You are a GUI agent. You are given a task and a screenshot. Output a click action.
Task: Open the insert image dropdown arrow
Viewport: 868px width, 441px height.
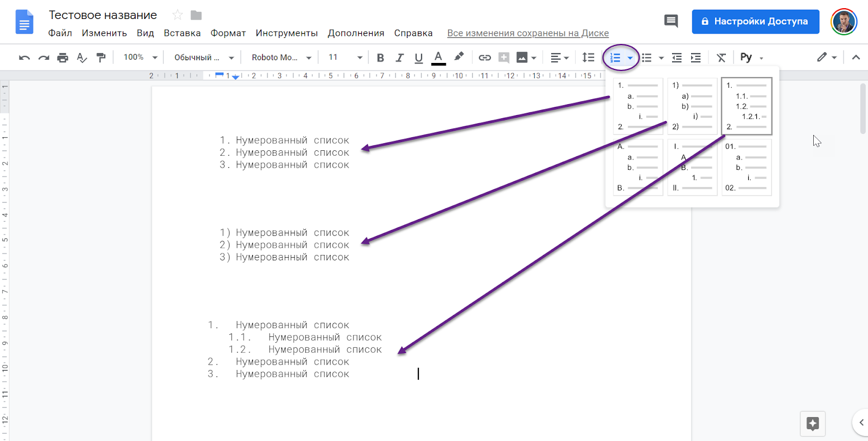click(534, 57)
